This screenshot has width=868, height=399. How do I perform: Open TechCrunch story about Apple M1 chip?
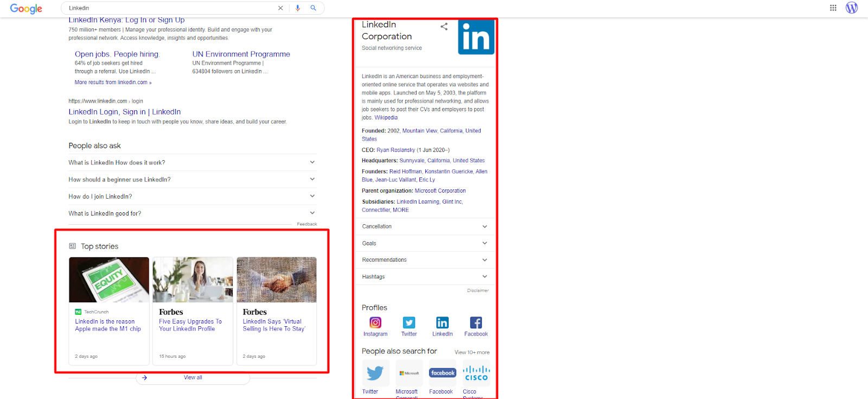[108, 325]
